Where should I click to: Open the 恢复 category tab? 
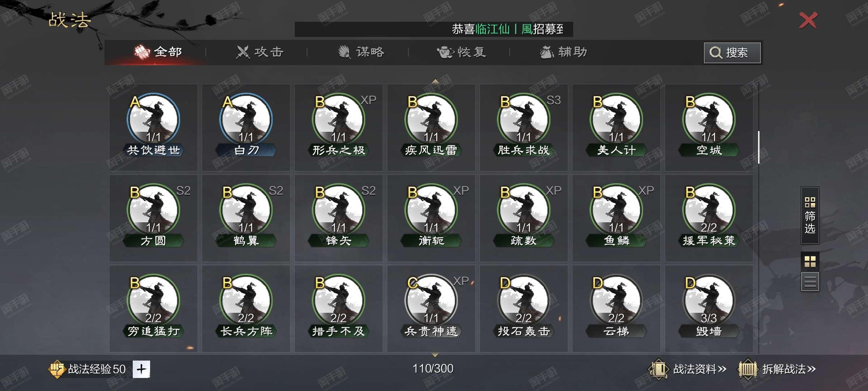(462, 52)
